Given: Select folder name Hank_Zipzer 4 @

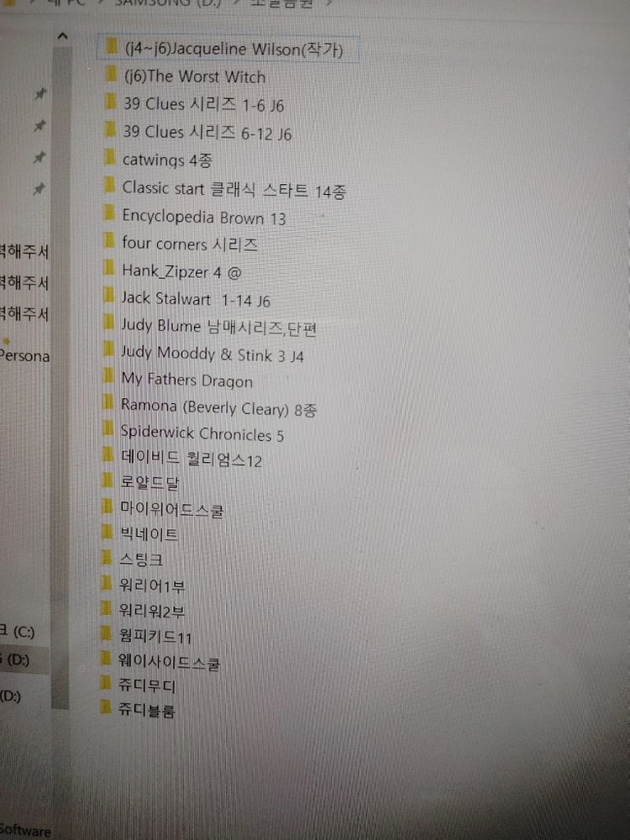Looking at the screenshot, I should [181, 271].
